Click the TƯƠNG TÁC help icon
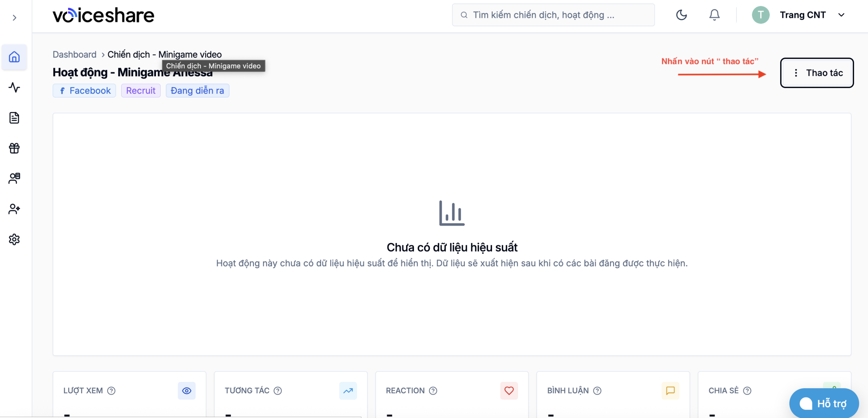This screenshot has height=418, width=868. (278, 391)
